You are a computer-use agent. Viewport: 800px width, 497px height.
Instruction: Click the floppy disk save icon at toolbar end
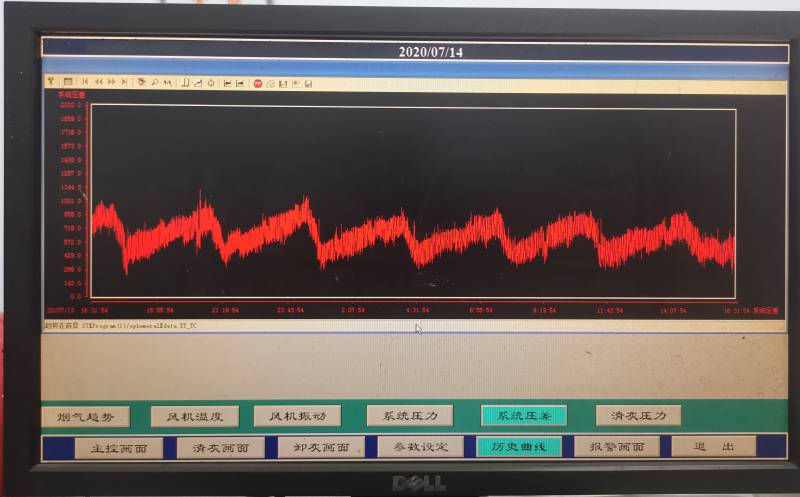coord(308,82)
